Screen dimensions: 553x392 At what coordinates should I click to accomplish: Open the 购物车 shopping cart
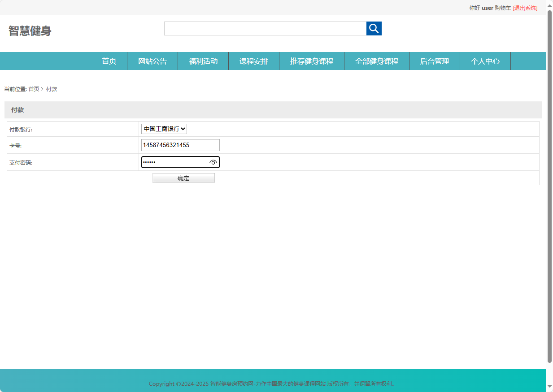[x=503, y=8]
